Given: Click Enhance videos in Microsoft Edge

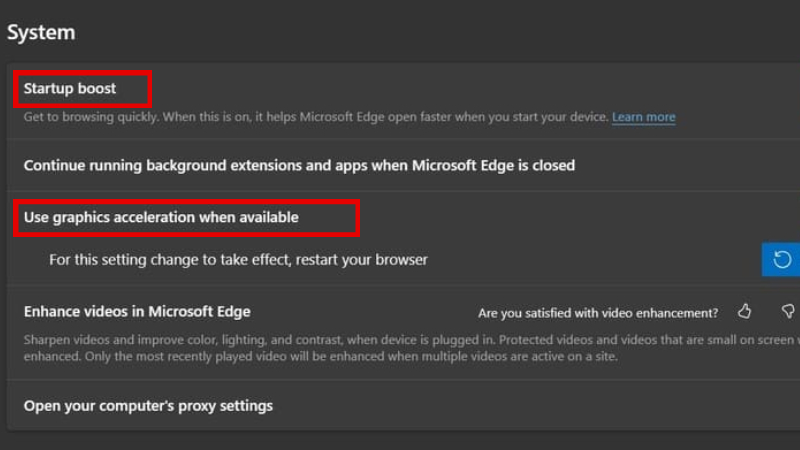Looking at the screenshot, I should pos(137,311).
